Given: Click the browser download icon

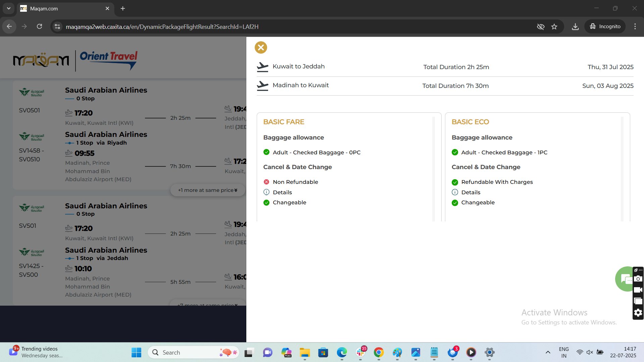Looking at the screenshot, I should click(575, 27).
